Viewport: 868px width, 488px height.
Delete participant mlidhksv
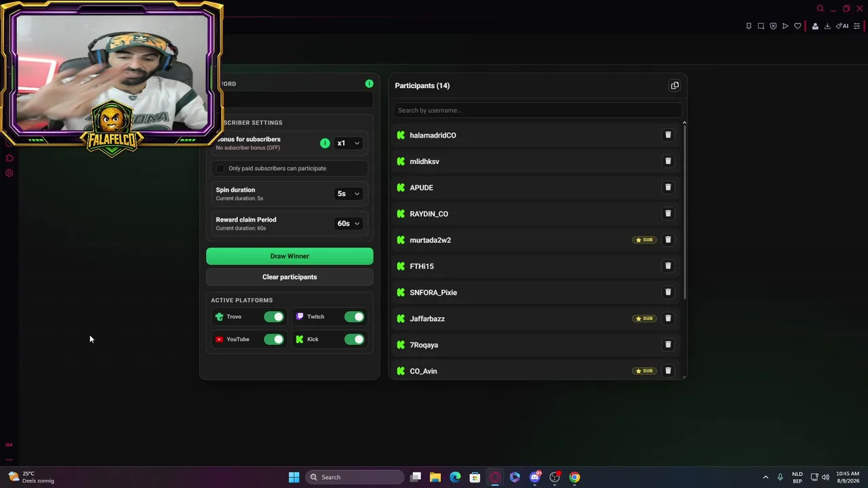point(668,161)
